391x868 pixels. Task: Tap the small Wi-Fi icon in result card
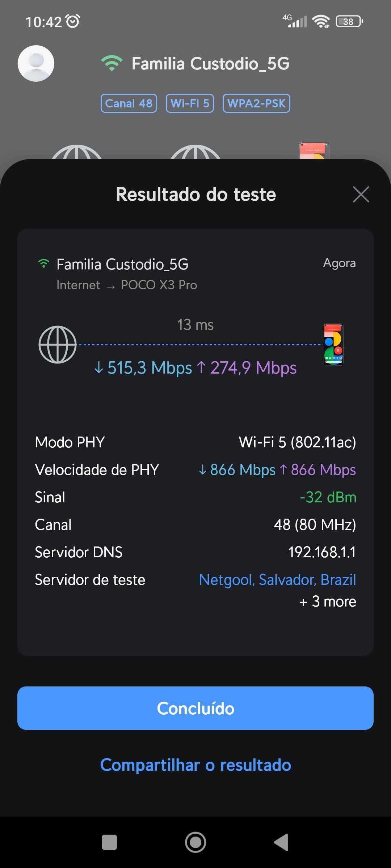(x=44, y=263)
